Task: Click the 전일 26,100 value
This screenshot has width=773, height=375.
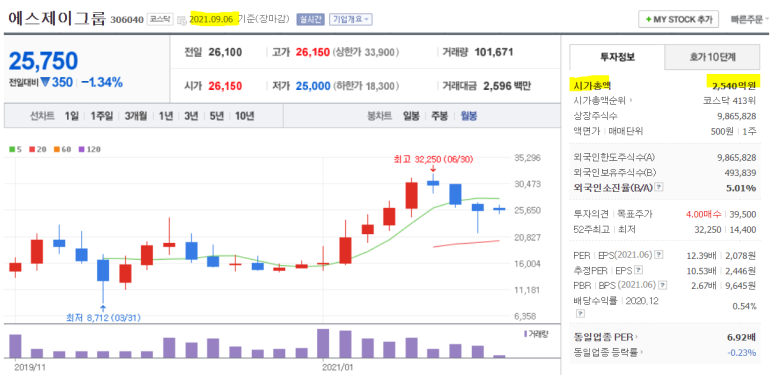Action: [225, 52]
